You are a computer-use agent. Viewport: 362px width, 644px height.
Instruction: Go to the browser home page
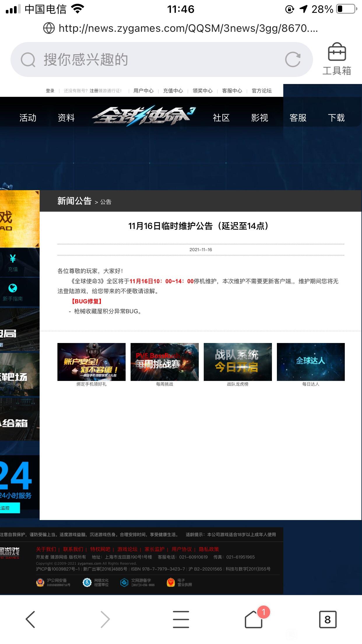tap(254, 619)
